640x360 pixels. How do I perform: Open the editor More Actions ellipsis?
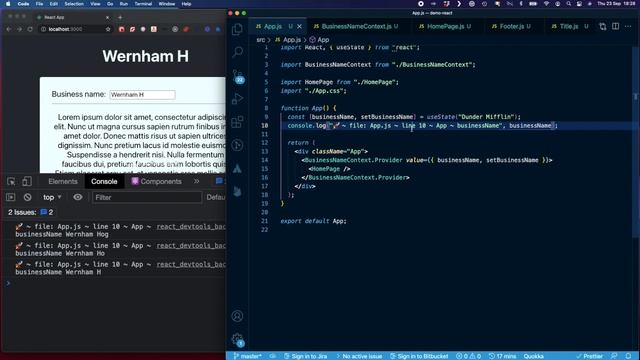coord(628,26)
